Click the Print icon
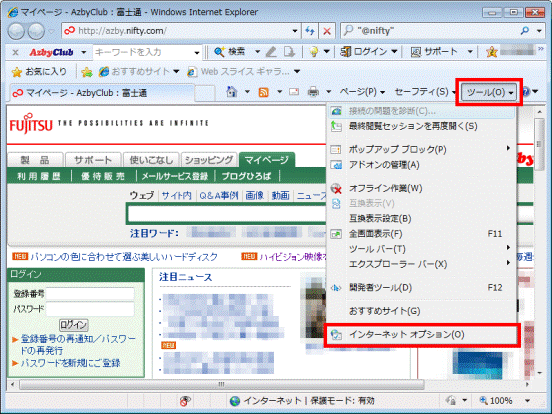The width and height of the screenshot is (552, 414). [313, 92]
